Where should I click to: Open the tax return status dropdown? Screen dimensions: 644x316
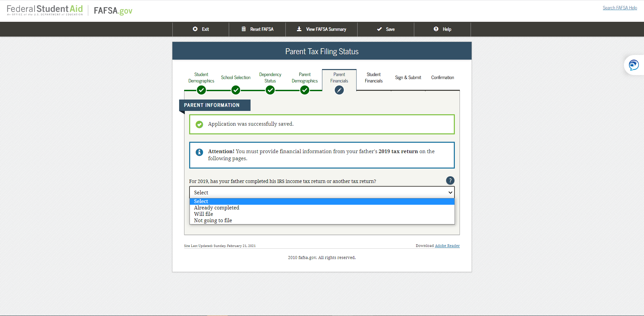[321, 192]
